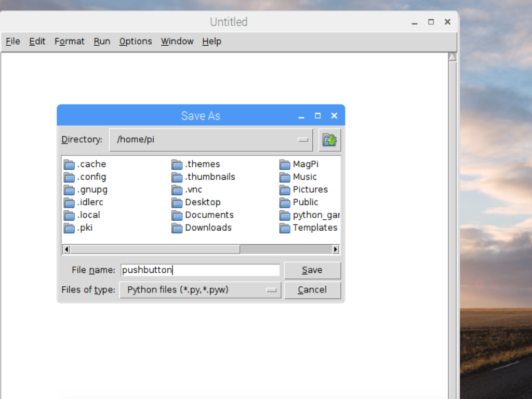Select the Pictures folder name
This screenshot has width=532, height=399.
(x=311, y=190)
